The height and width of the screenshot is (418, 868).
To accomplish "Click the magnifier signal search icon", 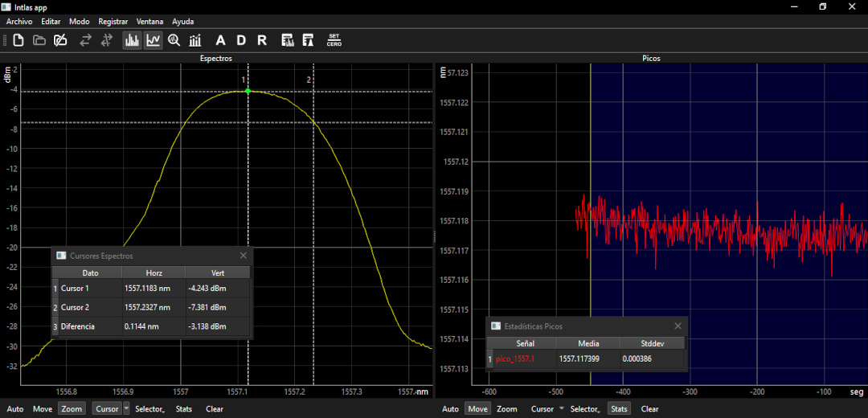I will pos(174,40).
